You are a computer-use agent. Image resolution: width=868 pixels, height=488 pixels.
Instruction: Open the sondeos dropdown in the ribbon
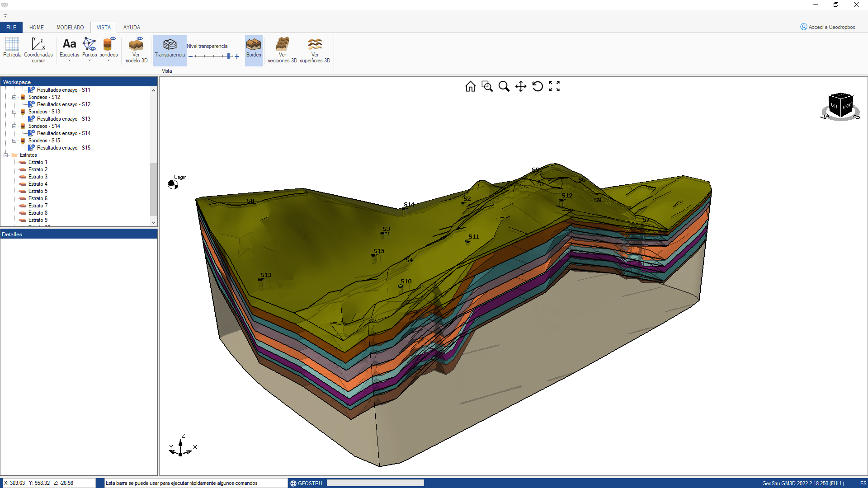(x=108, y=59)
